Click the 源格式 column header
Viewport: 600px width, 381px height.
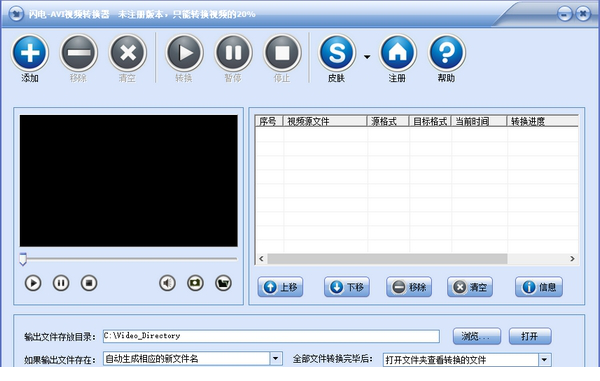[388, 121]
